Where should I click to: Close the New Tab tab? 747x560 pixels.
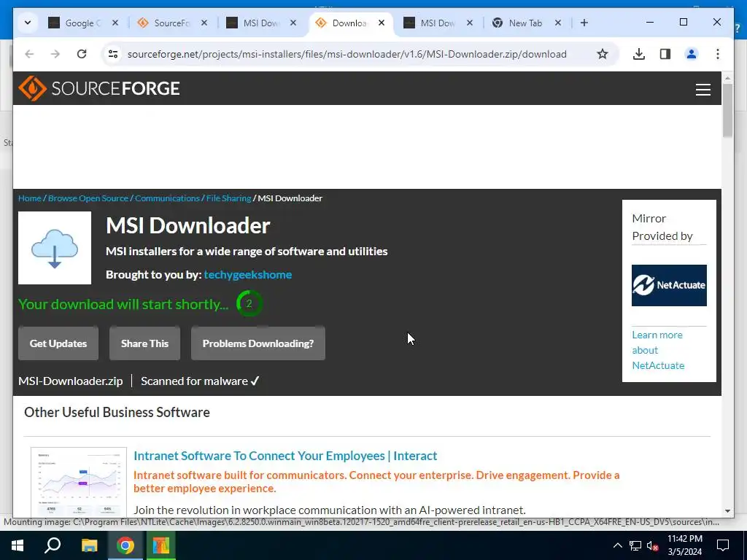pyautogui.click(x=558, y=23)
